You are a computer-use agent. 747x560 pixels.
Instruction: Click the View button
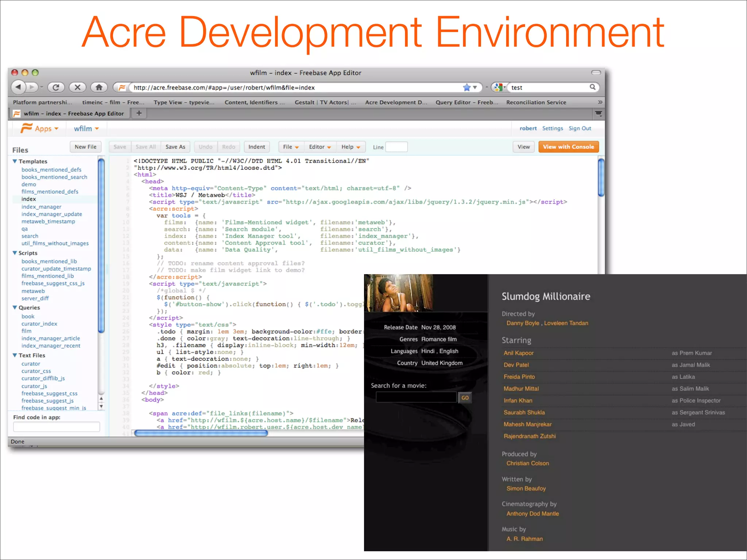pyautogui.click(x=523, y=147)
